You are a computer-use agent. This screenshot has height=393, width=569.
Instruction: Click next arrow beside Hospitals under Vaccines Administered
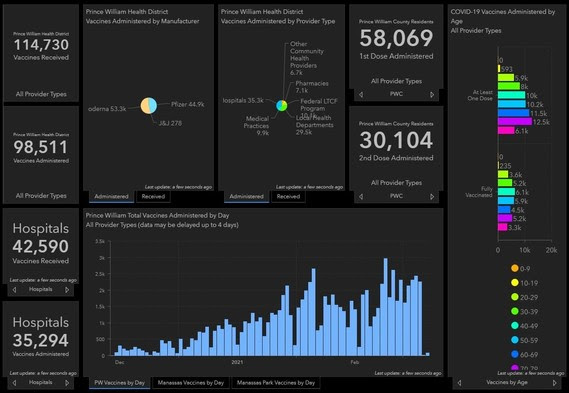(67, 382)
